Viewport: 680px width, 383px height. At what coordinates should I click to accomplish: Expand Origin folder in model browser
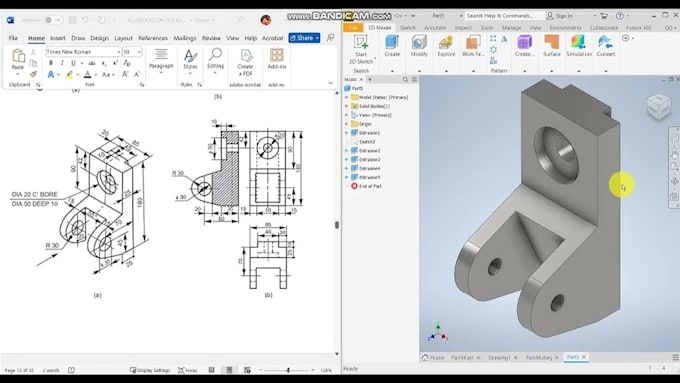coord(347,124)
